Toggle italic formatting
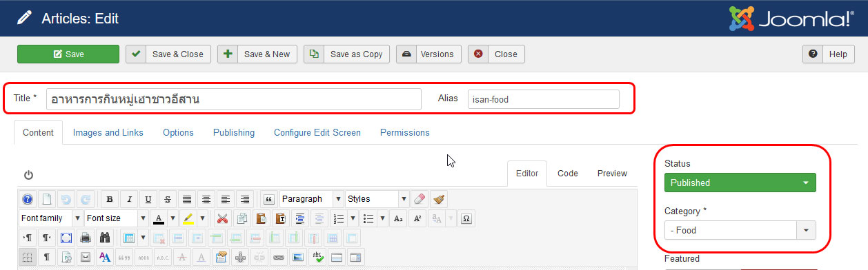 point(129,199)
